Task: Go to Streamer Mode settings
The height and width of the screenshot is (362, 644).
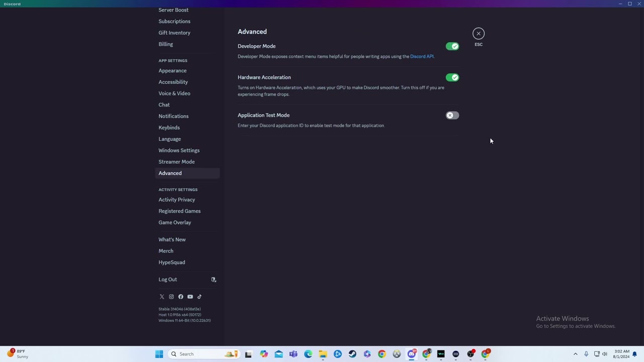Action: [177, 162]
